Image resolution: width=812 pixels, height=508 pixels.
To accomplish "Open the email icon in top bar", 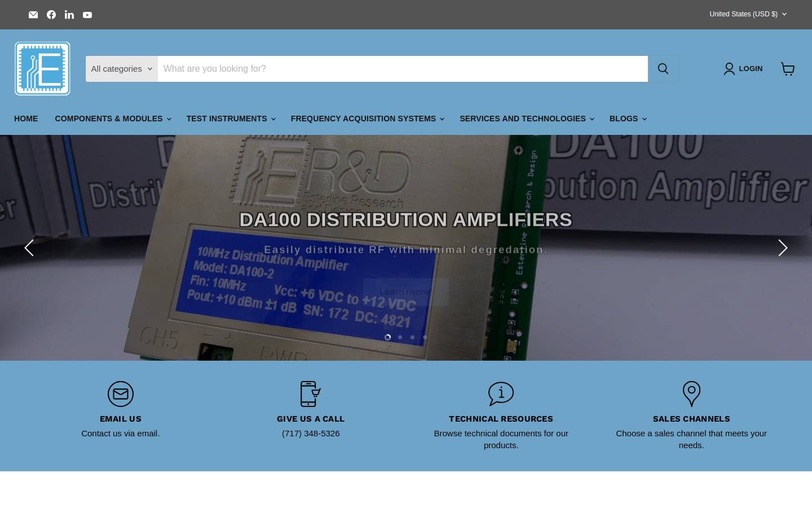I will click(33, 15).
